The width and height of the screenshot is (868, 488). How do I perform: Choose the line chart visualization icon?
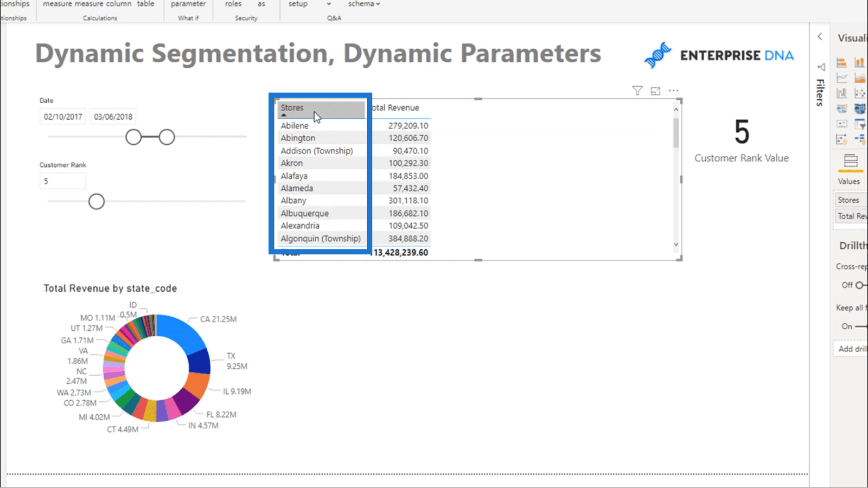841,78
